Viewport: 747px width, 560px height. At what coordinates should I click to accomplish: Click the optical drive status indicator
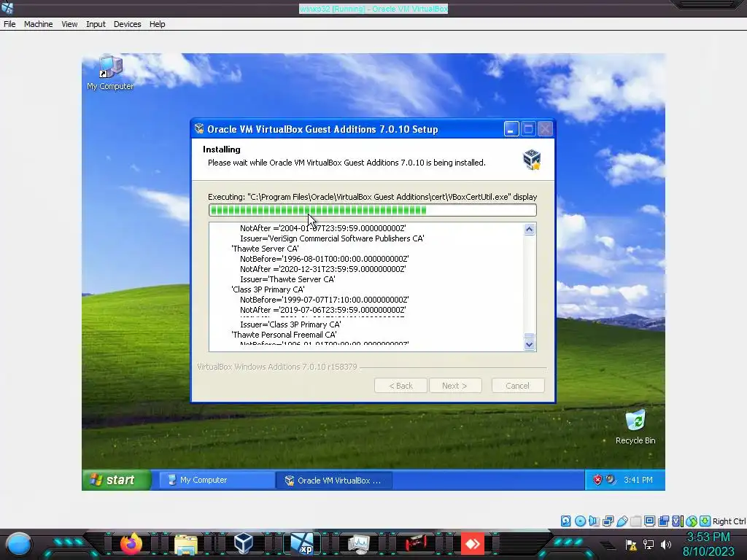coord(580,521)
